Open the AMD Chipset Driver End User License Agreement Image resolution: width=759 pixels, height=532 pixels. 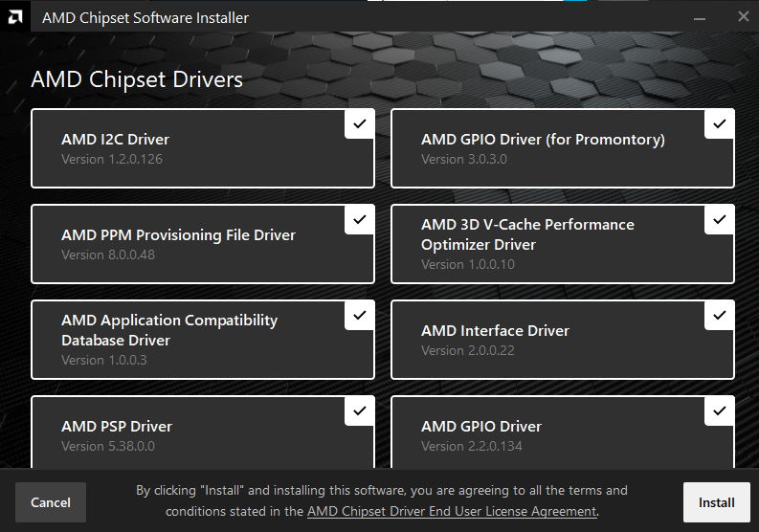(452, 512)
